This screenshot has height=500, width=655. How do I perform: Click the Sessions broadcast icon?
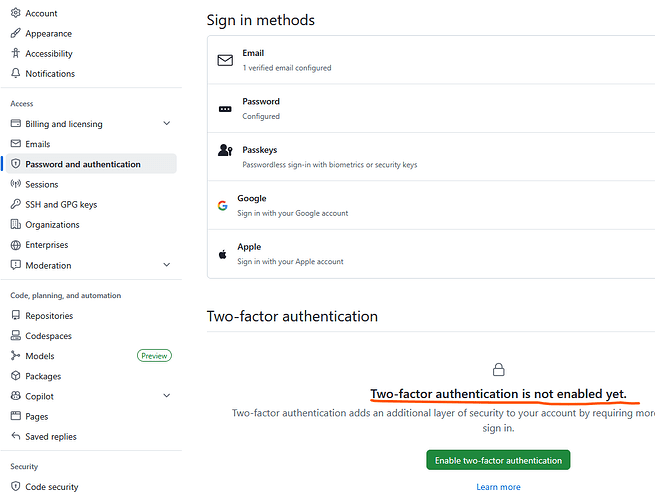15,184
